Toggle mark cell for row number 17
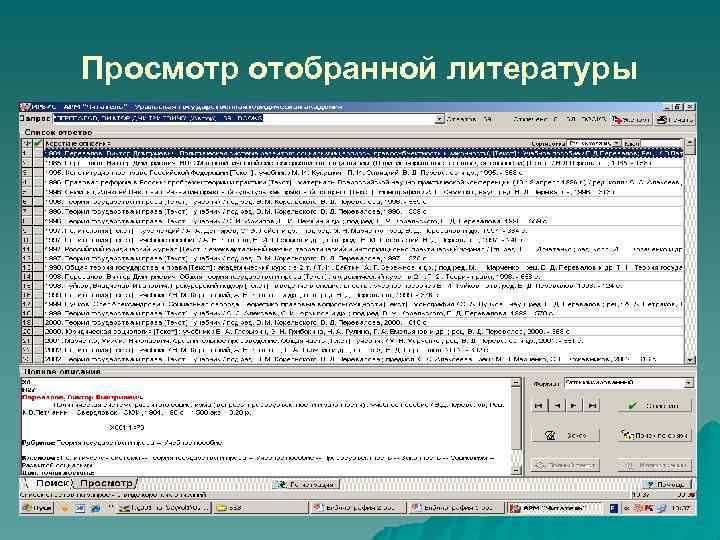 (x=38, y=304)
